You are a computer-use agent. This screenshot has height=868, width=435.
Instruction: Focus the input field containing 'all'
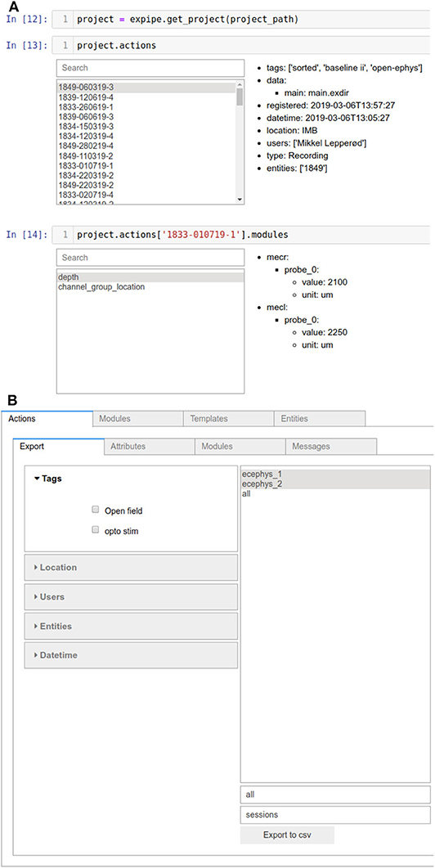click(x=335, y=794)
